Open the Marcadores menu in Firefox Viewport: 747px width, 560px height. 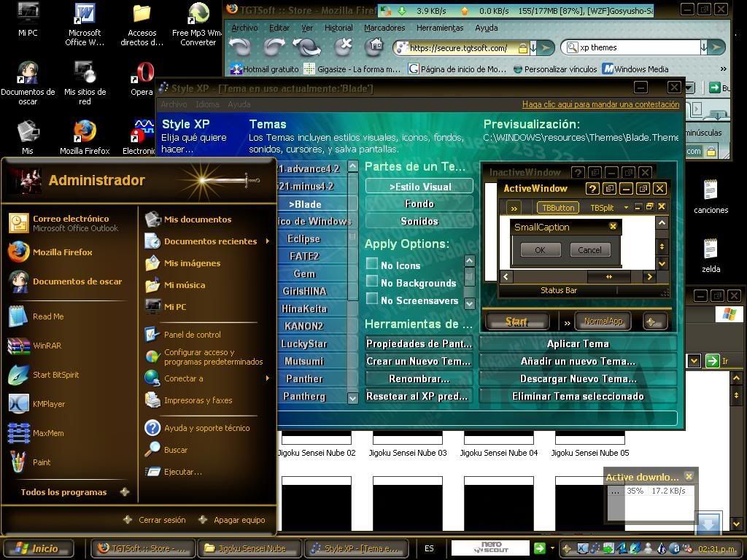point(384,28)
